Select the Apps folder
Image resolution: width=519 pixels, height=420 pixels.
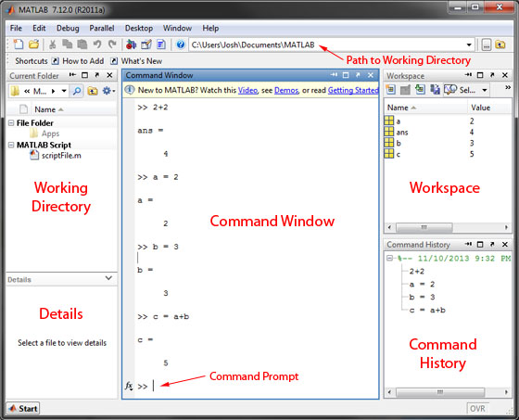pos(50,134)
